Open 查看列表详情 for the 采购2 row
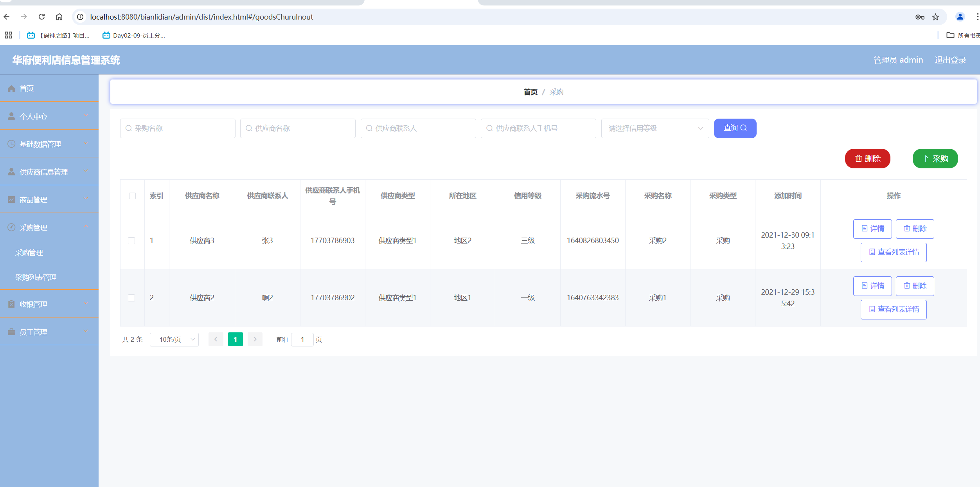 click(x=894, y=253)
